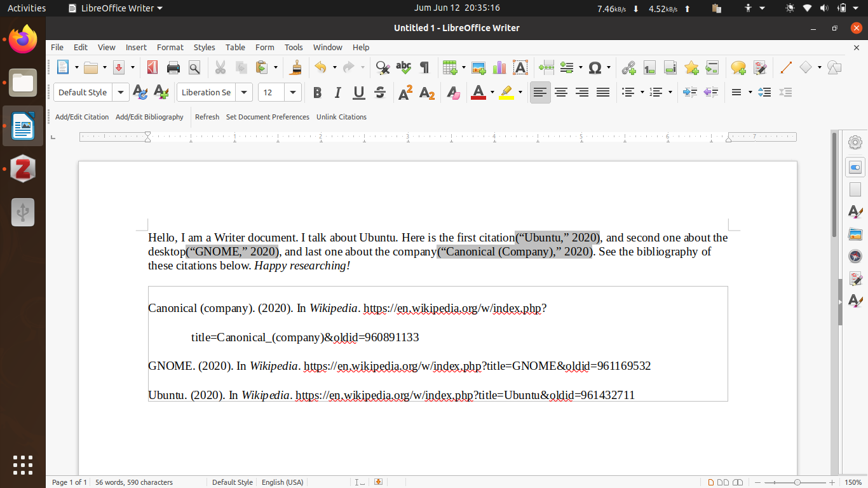Click the Insert Comment speech bubble icon

(738, 67)
